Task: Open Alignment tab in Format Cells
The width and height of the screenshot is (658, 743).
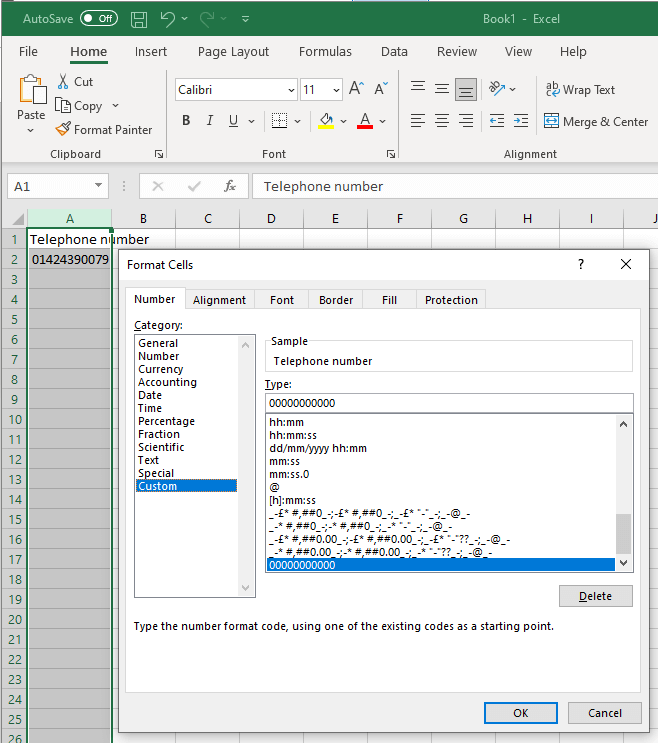Action: pos(219,300)
